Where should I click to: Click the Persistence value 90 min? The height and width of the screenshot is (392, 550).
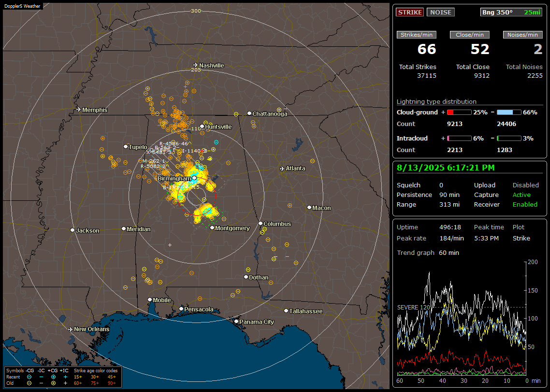tap(449, 195)
